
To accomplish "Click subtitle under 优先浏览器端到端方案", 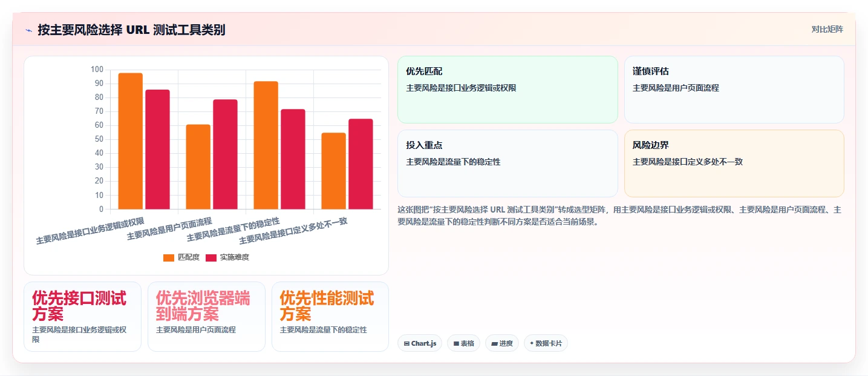I will click(x=196, y=330).
